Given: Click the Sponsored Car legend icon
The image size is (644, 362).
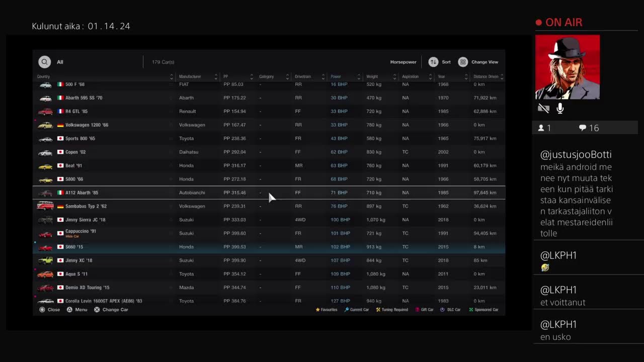Looking at the screenshot, I should coord(471,310).
